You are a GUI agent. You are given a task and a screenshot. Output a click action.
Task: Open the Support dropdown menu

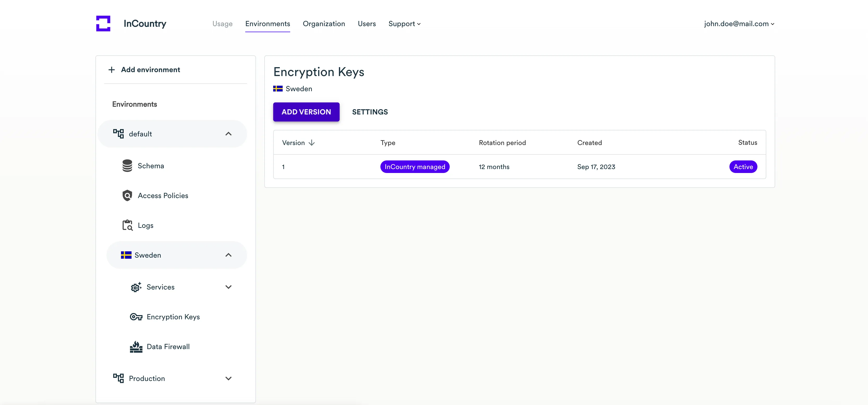[404, 24]
